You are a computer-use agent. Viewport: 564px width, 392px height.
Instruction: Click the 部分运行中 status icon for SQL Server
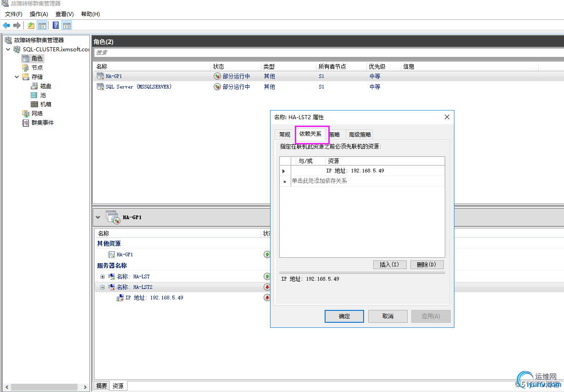tap(217, 87)
